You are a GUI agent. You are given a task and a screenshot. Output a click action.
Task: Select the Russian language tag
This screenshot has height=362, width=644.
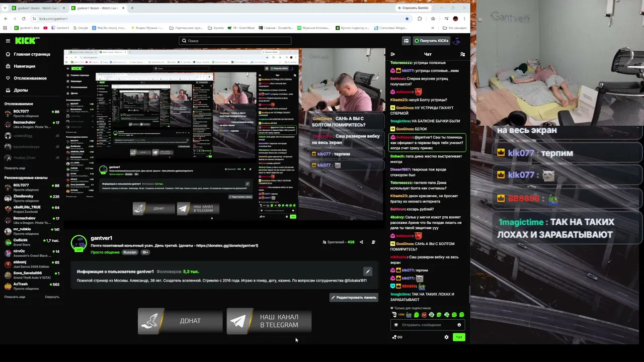pos(130,252)
